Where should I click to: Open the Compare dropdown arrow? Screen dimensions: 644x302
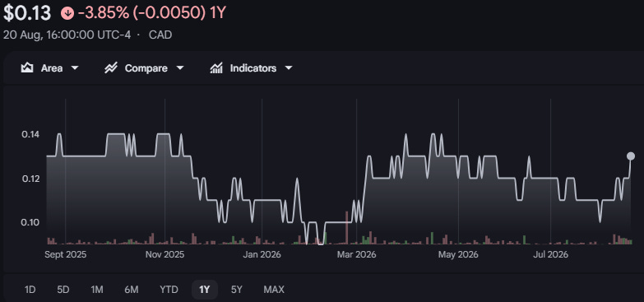tap(180, 67)
